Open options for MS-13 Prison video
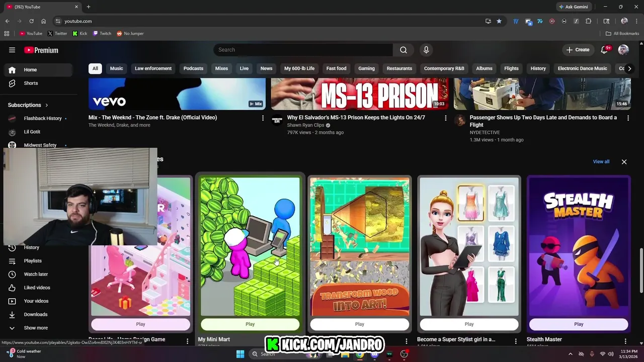Screen dimensions: 644x362 click(445, 118)
